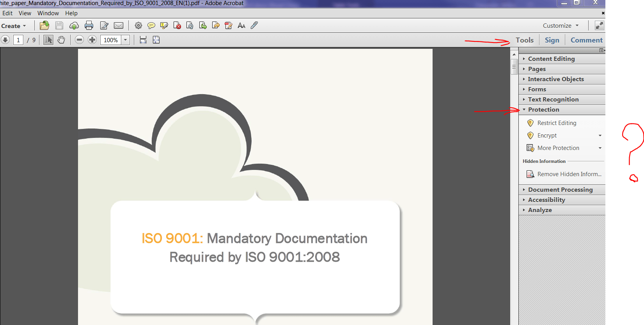This screenshot has width=644, height=325.
Task: Click the page icon with orange arrow
Action: 216,25
